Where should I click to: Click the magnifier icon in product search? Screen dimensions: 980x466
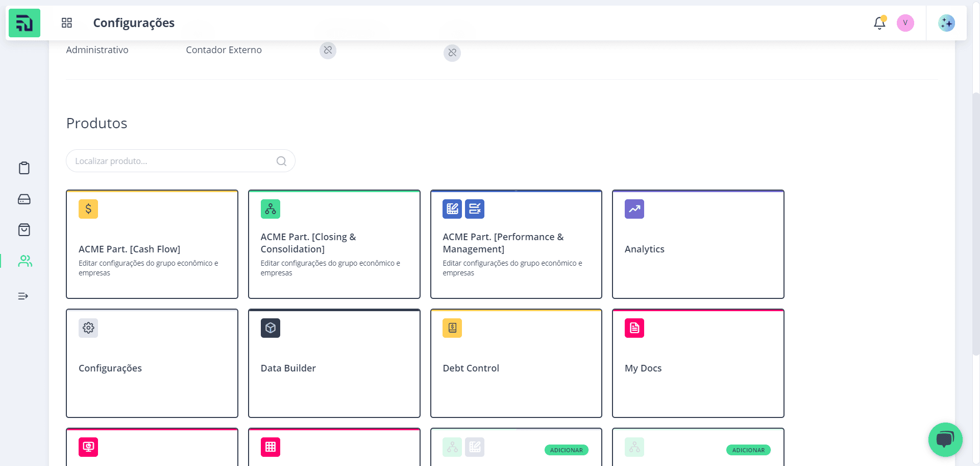[281, 161]
